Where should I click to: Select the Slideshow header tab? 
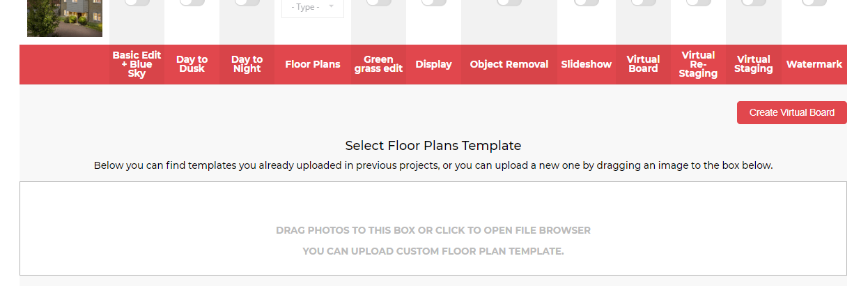coord(587,64)
